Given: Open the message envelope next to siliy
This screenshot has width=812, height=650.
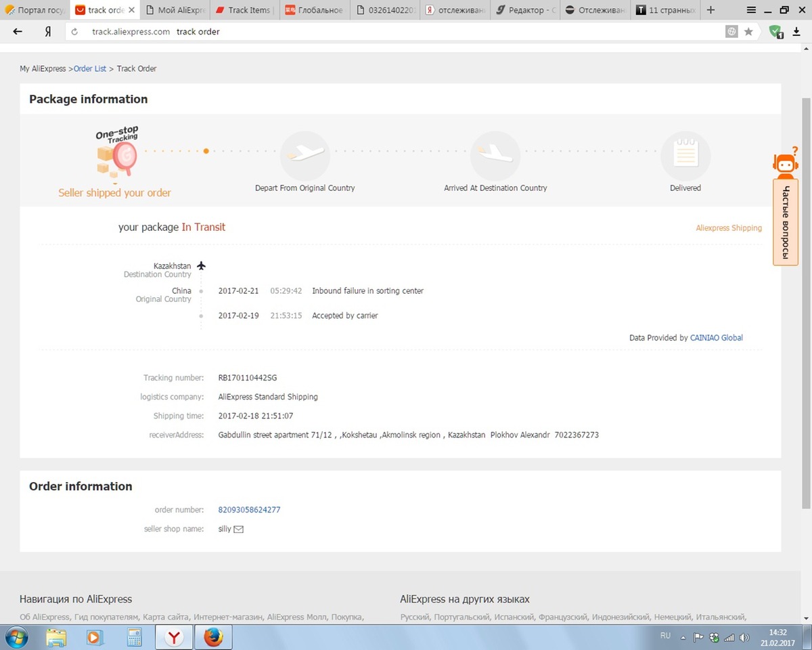Looking at the screenshot, I should (238, 529).
